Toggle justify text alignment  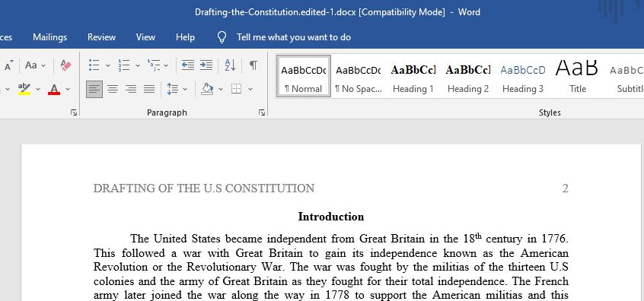pyautogui.click(x=148, y=89)
